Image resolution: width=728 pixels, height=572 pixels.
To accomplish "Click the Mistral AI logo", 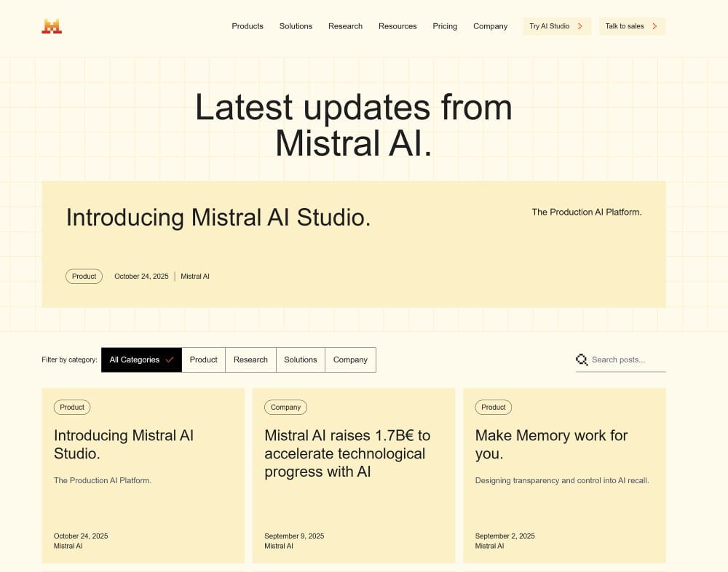I will click(x=52, y=26).
